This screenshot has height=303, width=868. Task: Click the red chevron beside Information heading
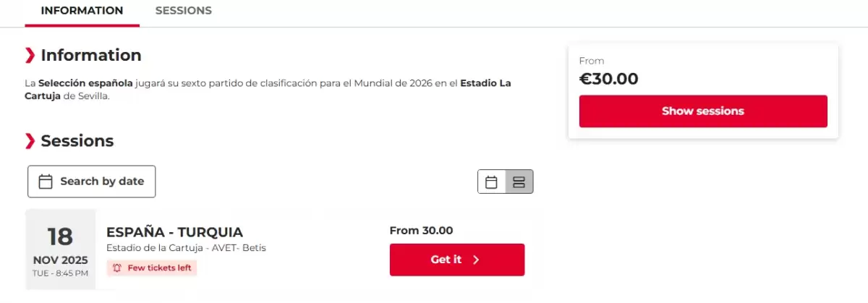click(x=30, y=55)
